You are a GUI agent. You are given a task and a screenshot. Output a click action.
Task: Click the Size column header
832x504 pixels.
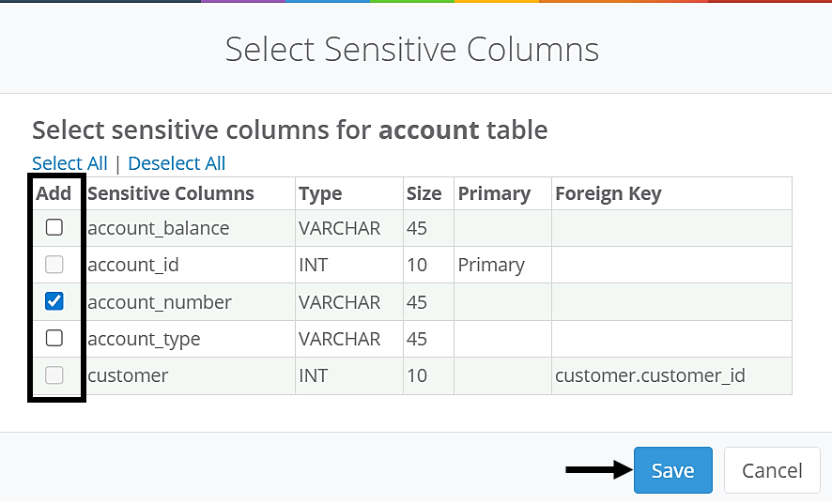424,194
